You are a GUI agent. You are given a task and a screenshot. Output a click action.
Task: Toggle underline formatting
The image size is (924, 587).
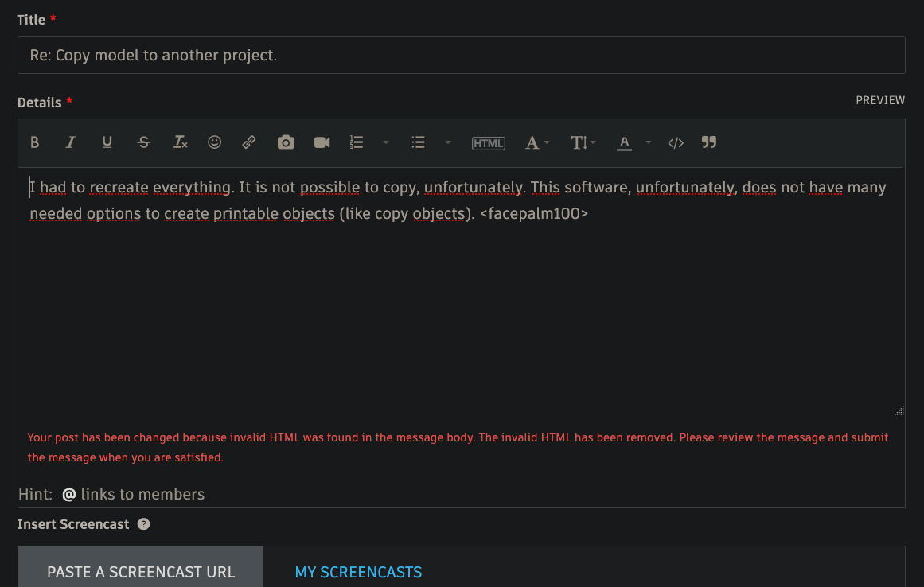107,142
